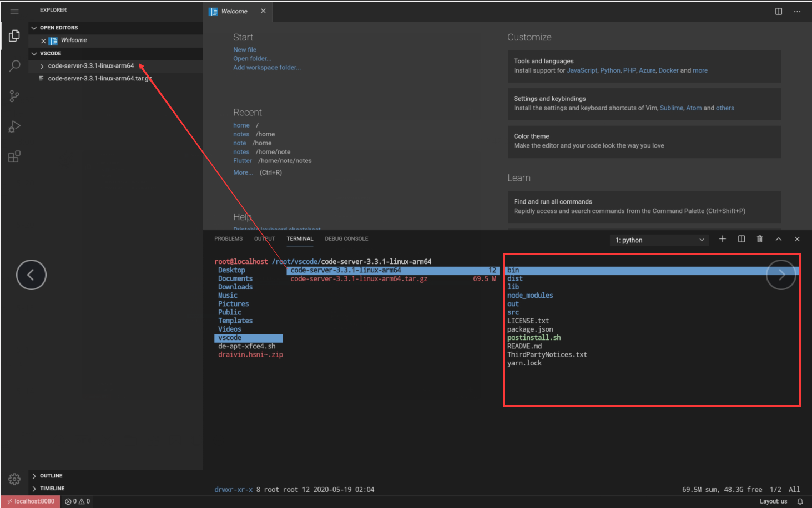812x508 pixels.
Task: Open the Source Control view
Action: [14, 96]
